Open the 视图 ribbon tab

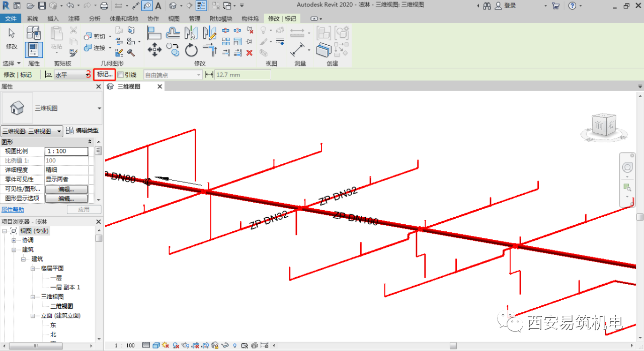pyautogui.click(x=174, y=19)
